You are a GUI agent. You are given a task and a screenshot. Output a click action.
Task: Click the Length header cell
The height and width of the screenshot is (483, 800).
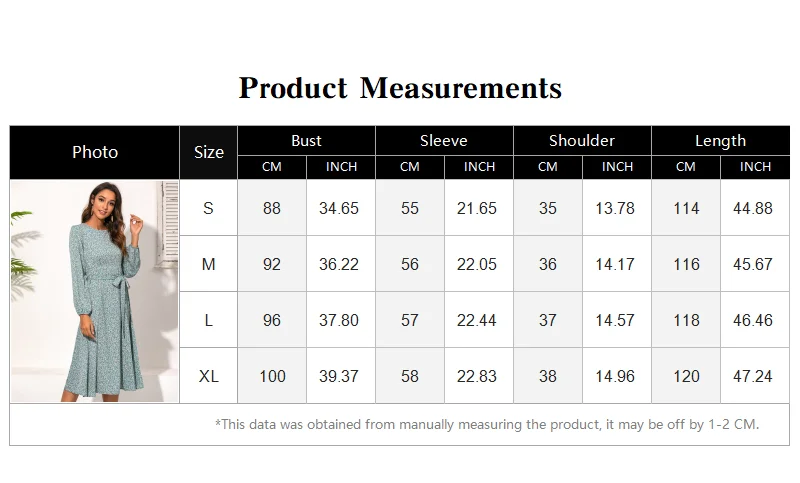point(720,140)
